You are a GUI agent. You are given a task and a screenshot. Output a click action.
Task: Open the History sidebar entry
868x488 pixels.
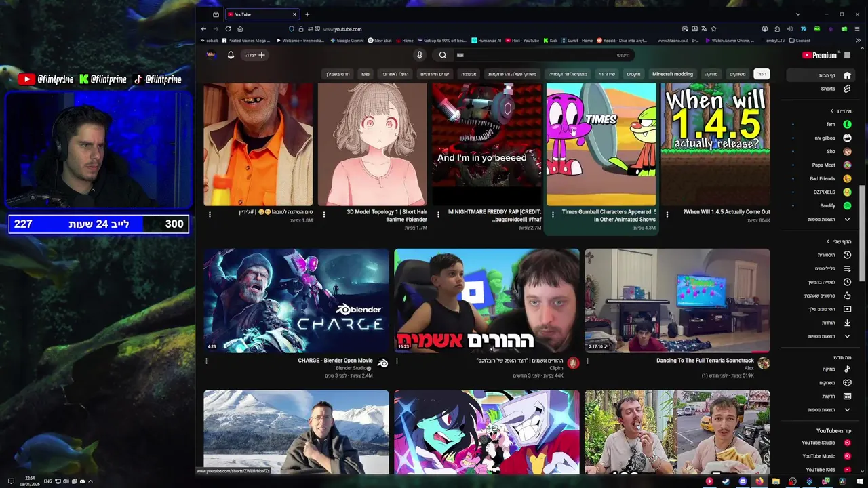tap(819, 255)
